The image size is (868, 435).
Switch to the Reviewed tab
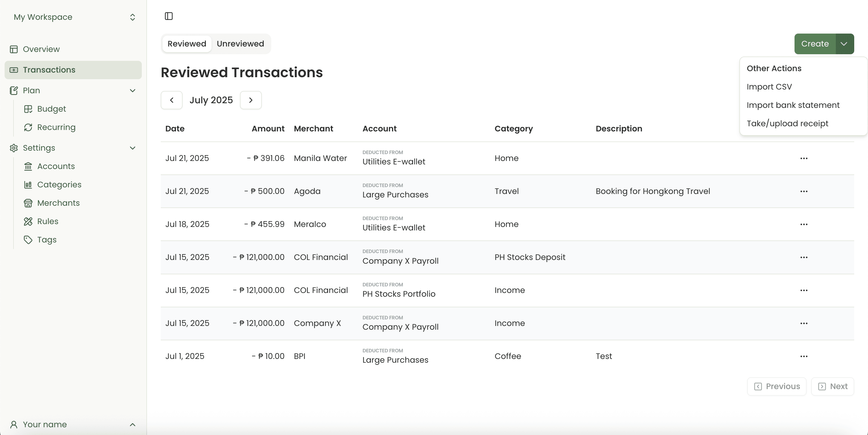187,44
